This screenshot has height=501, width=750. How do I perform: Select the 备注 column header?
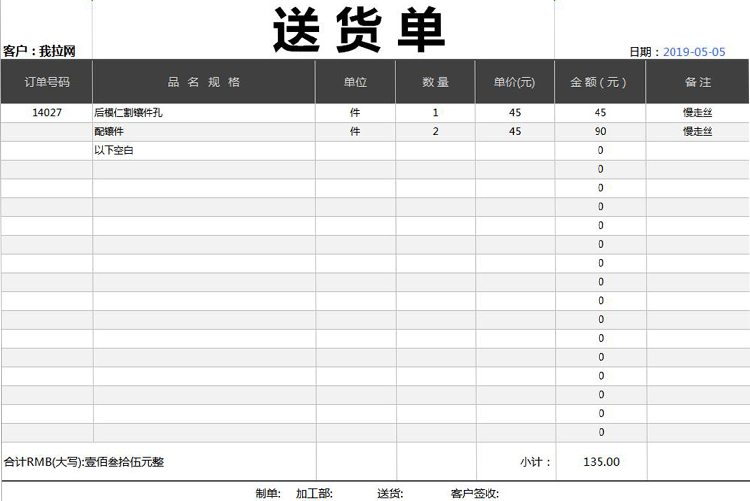[x=698, y=82]
